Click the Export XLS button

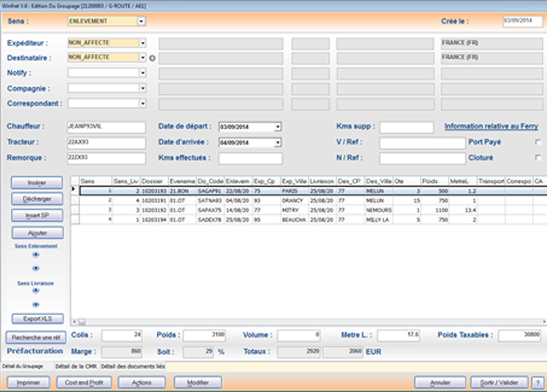tap(37, 319)
